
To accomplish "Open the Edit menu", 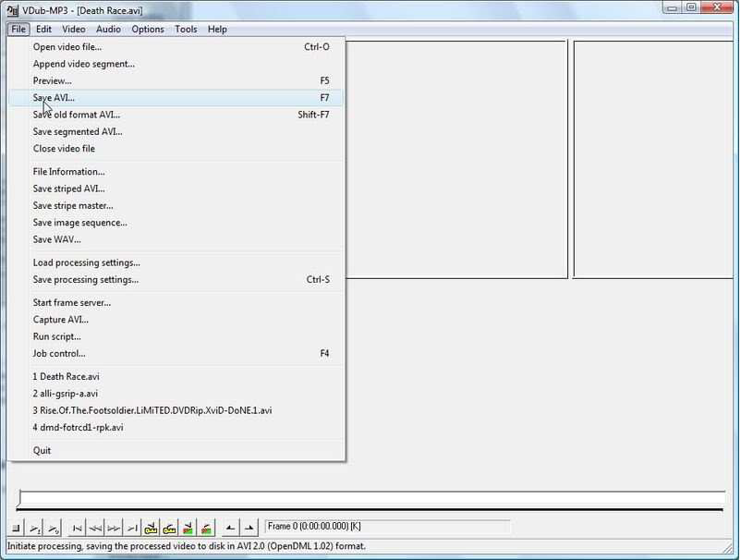I will (43, 30).
